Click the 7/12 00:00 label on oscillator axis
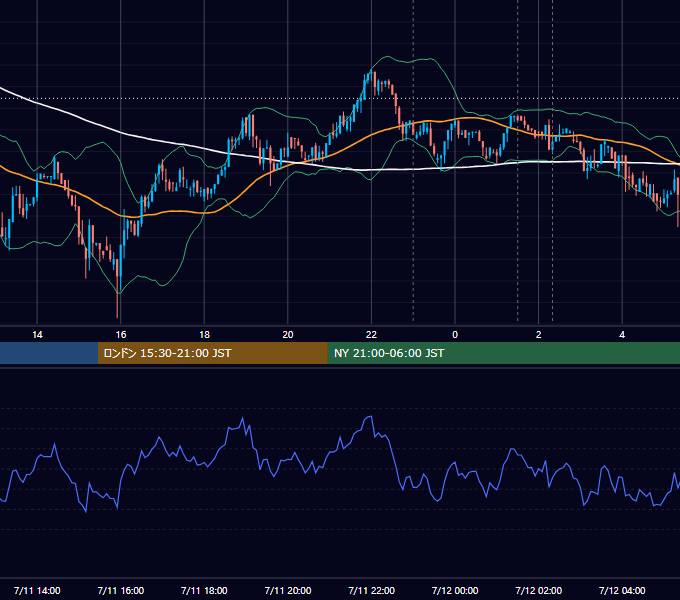Screen dimensions: 680x600 coord(455,591)
